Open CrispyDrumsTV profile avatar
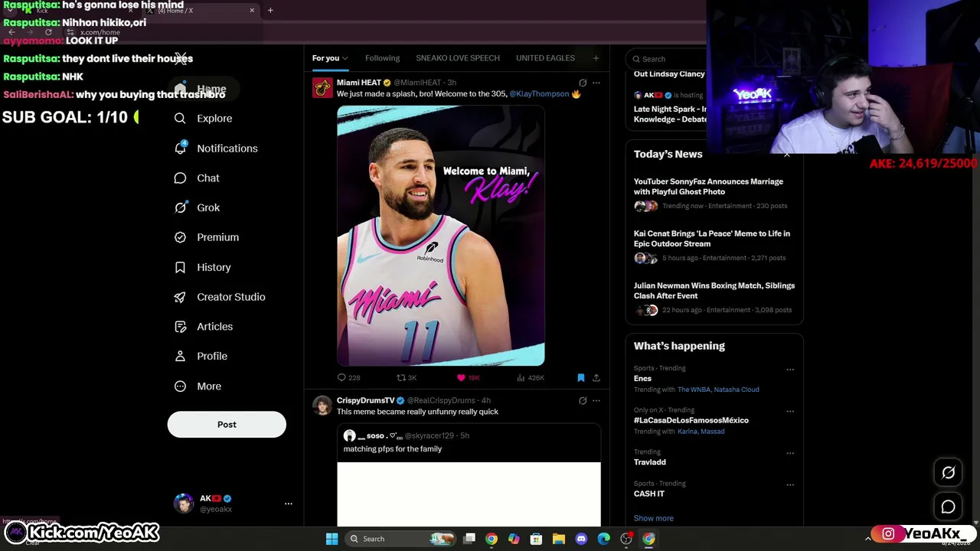Screen dimensions: 980x551 point(322,406)
